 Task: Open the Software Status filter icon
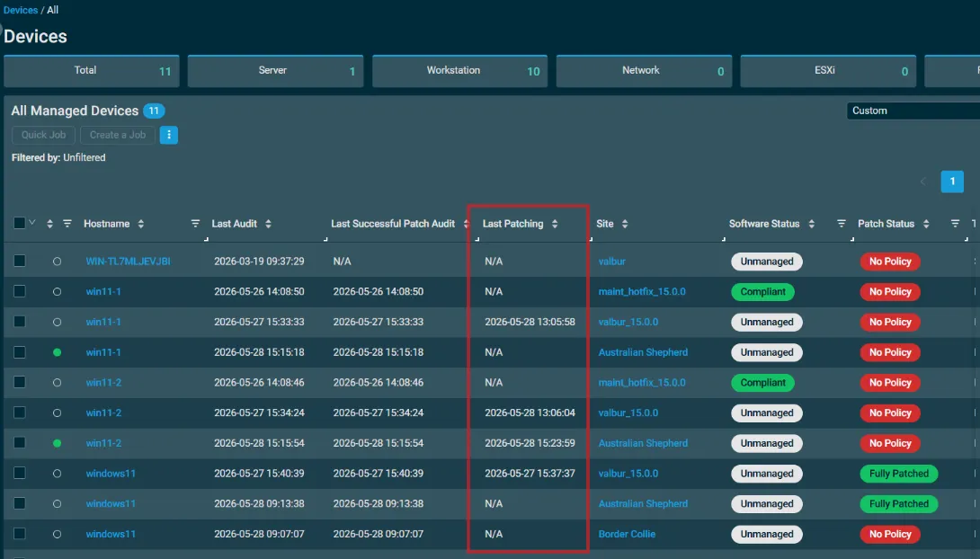tap(842, 224)
